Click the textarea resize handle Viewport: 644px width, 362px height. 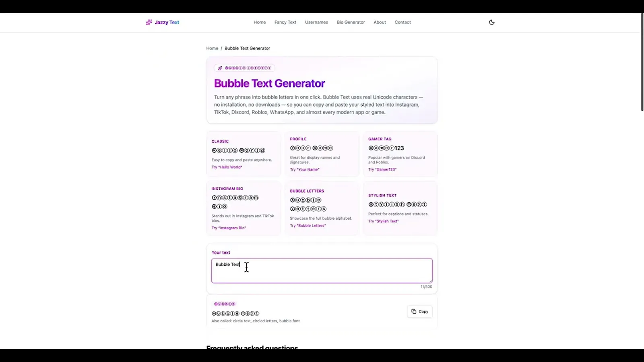[x=430, y=281]
